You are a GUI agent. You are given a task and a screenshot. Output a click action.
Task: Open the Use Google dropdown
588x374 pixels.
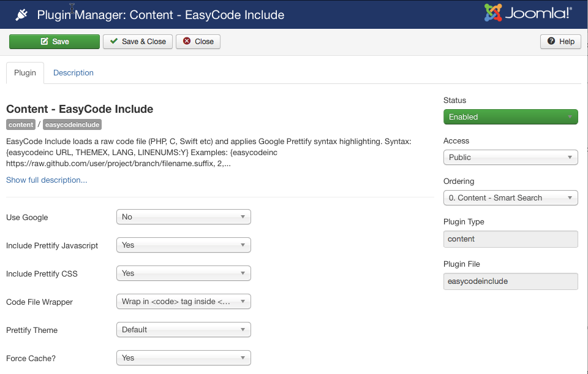pyautogui.click(x=183, y=217)
